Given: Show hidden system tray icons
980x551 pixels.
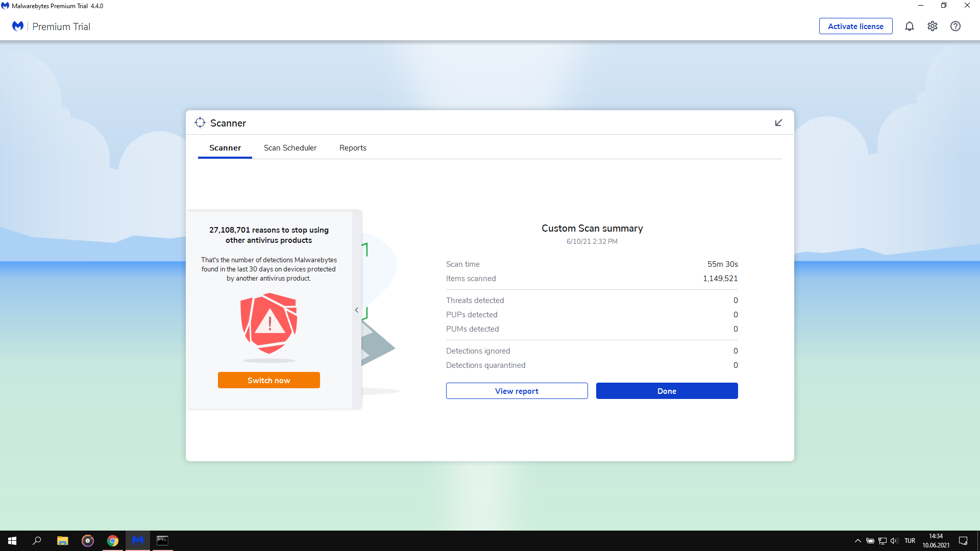Looking at the screenshot, I should click(x=858, y=541).
